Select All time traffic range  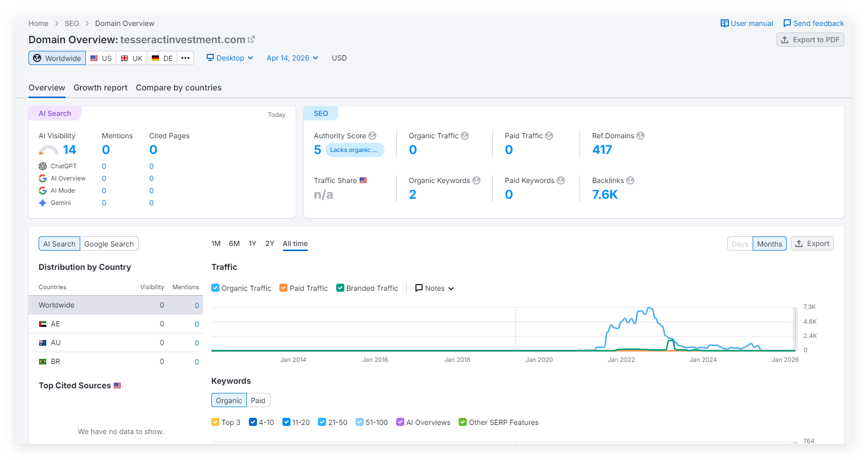pos(295,243)
